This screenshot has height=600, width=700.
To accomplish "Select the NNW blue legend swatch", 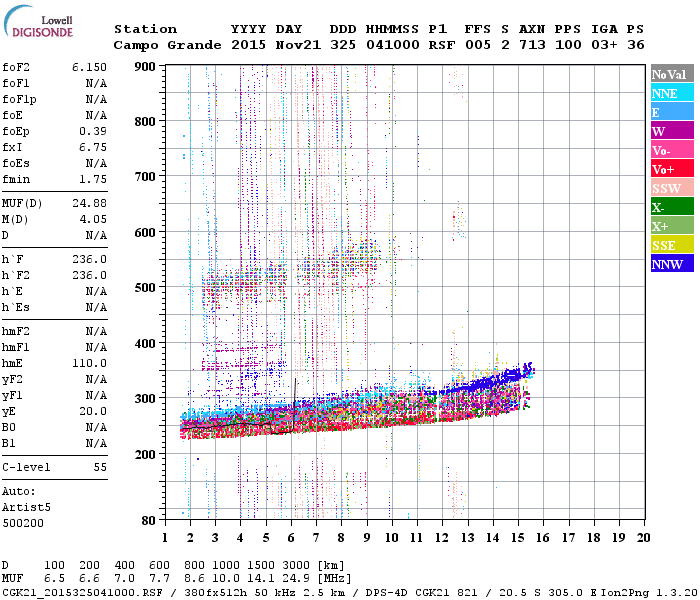I will coord(672,263).
